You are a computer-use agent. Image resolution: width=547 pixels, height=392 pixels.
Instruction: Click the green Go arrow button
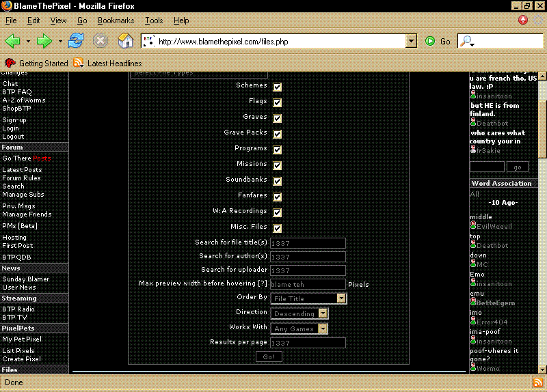click(x=430, y=41)
